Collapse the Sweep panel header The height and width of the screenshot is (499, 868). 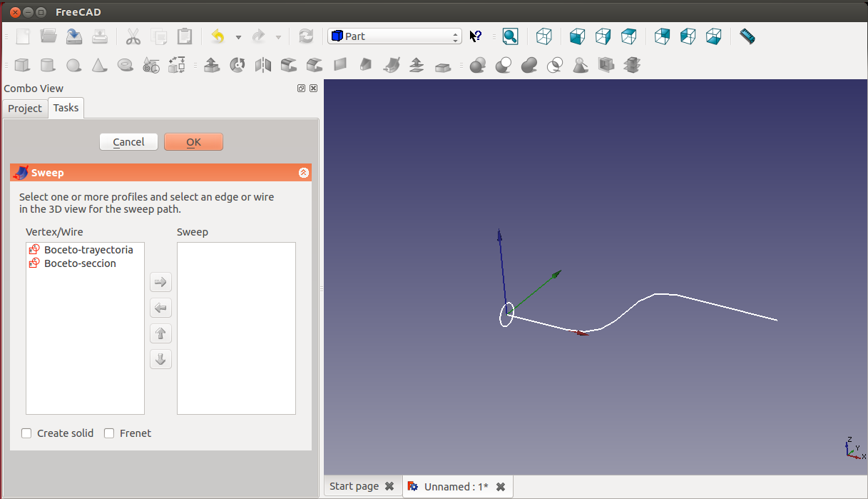(x=303, y=173)
